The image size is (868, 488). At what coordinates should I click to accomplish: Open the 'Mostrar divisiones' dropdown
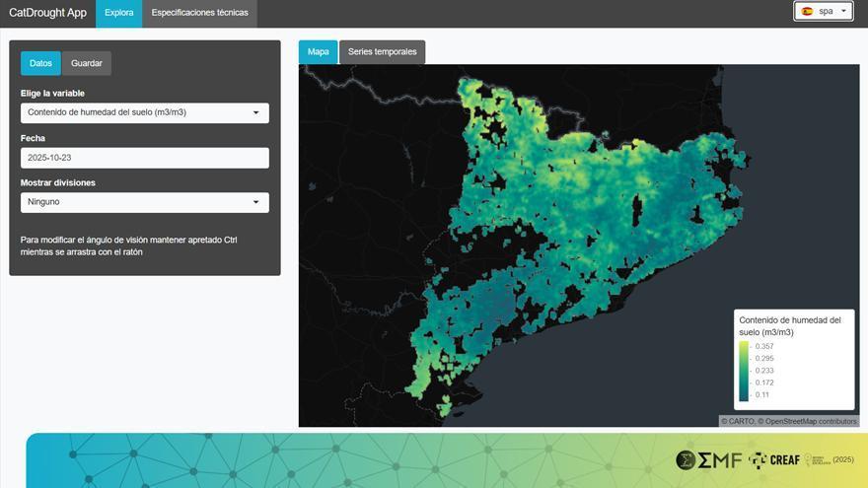(x=144, y=202)
